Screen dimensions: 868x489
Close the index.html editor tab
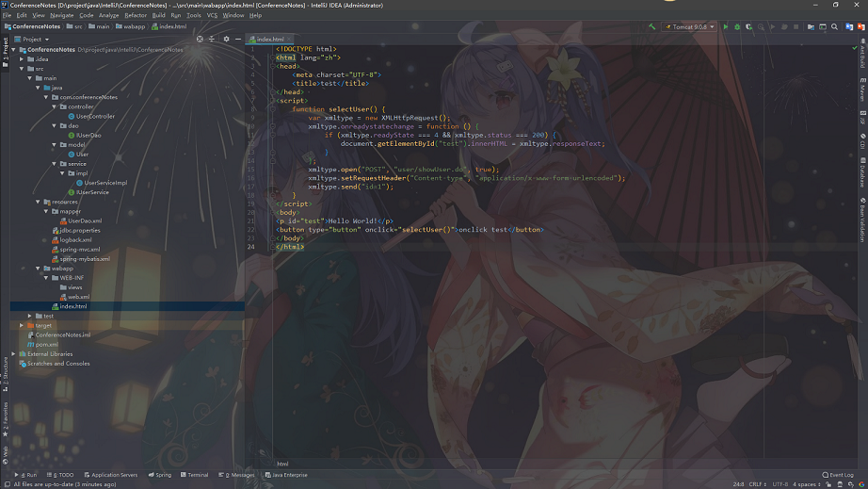(x=289, y=40)
